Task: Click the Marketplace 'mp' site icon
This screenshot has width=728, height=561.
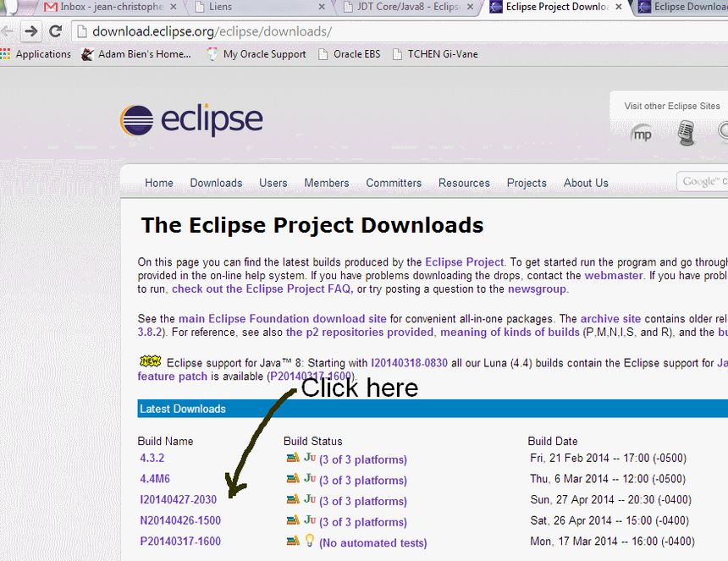Action: 643,133
